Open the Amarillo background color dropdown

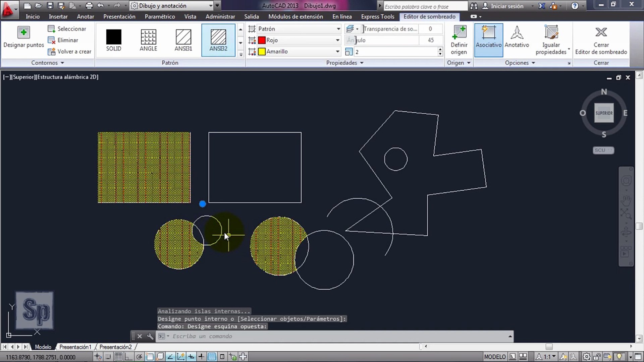click(337, 52)
